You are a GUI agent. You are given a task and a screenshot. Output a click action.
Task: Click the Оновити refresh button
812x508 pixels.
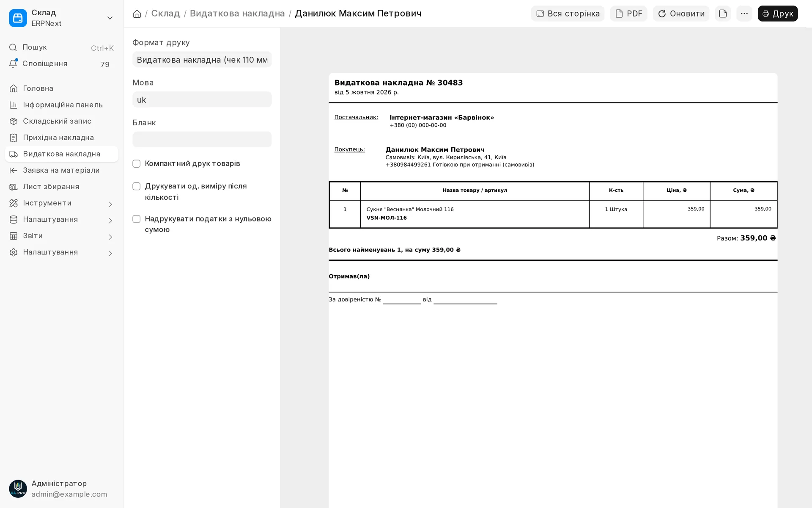click(681, 14)
